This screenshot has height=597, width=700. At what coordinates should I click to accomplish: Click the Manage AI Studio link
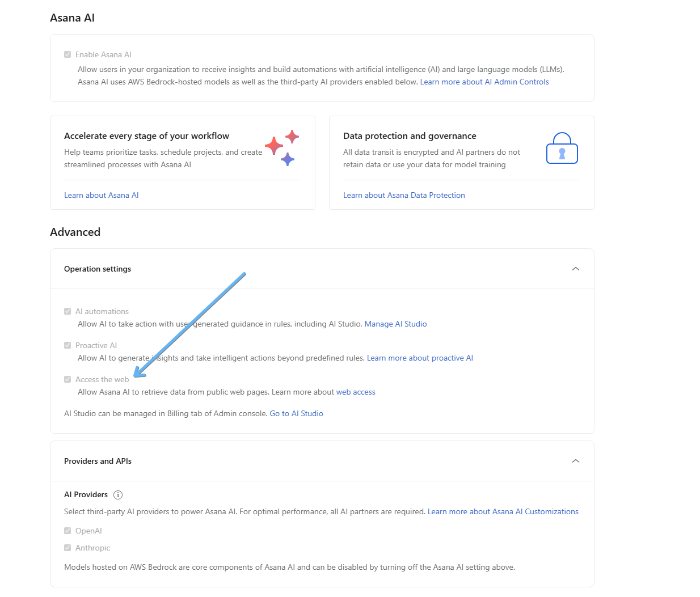(395, 324)
